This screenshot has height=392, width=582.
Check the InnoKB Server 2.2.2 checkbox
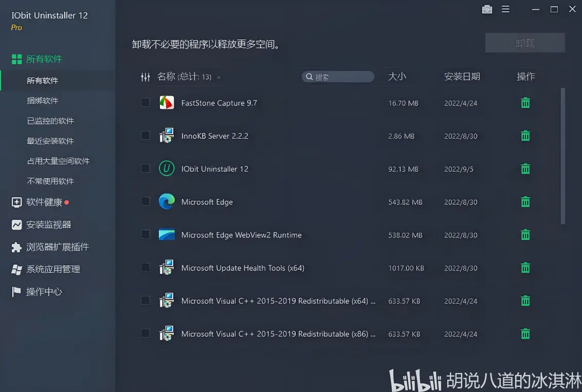pyautogui.click(x=145, y=135)
